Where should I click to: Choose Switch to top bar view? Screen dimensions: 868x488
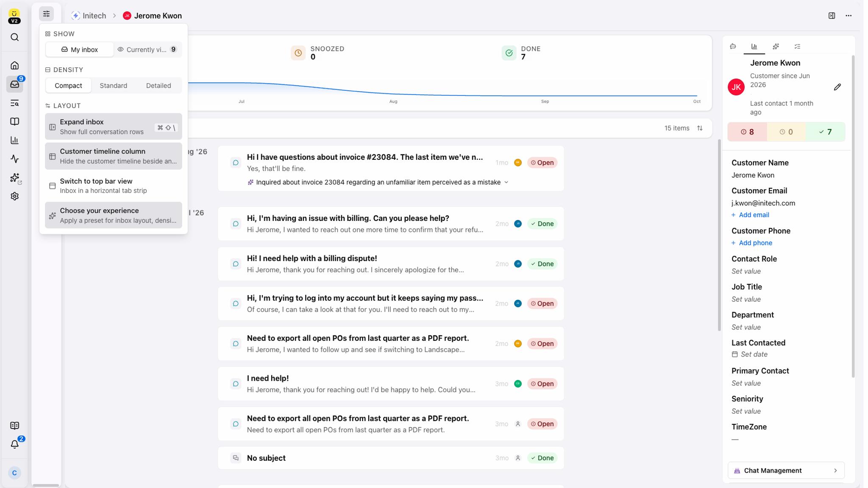(x=113, y=186)
